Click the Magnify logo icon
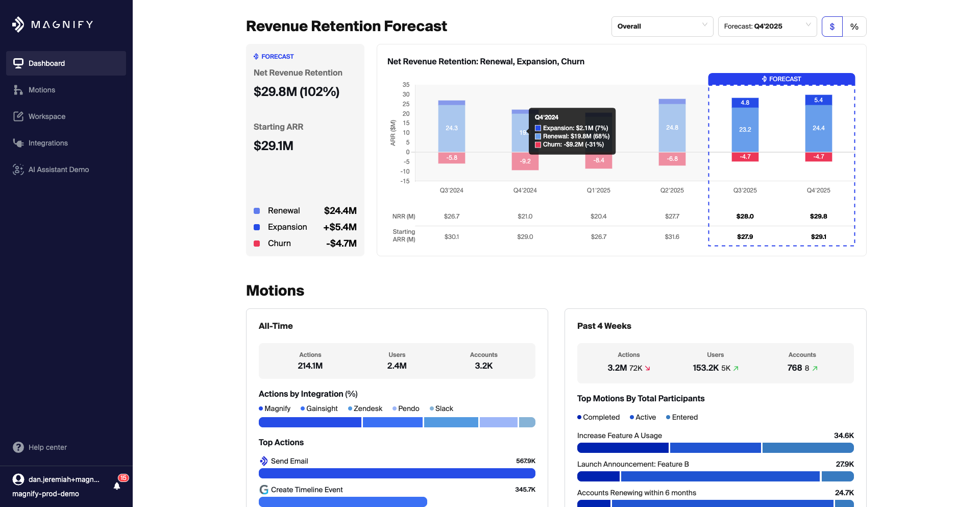The width and height of the screenshot is (980, 507). pyautogui.click(x=18, y=25)
